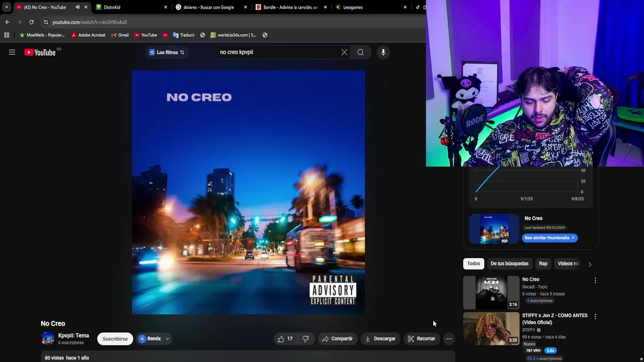Open the browser apps grid shortcut
The image size is (644, 362).
click(7, 35)
